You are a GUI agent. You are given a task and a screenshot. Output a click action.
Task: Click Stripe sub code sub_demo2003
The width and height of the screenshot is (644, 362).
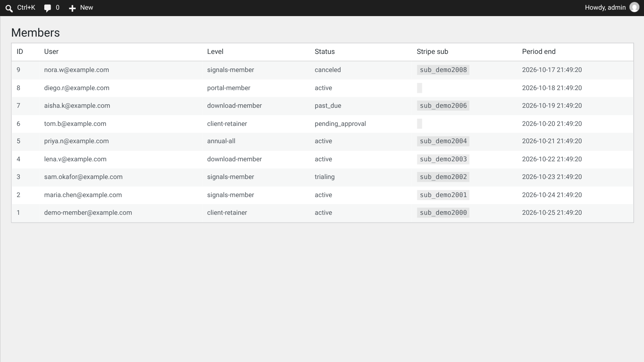click(443, 159)
